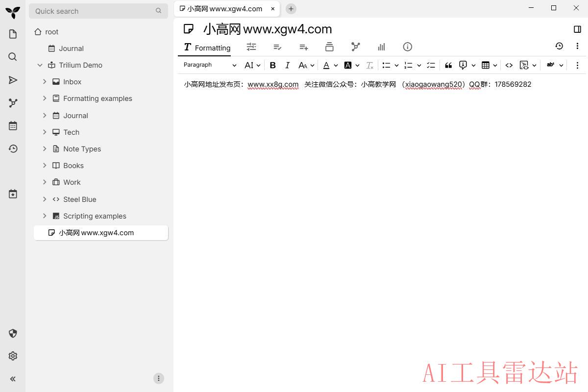Click the Trilium logo icon
588x392 pixels.
[13, 12]
